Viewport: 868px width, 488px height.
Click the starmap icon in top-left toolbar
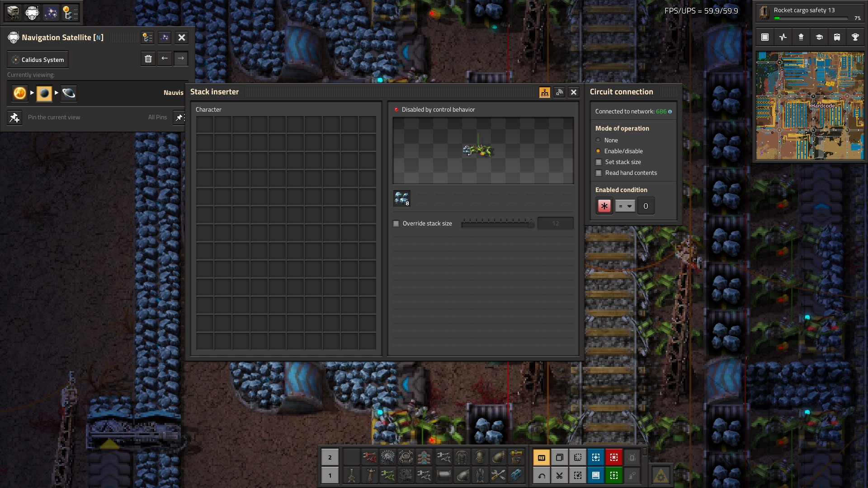tap(51, 13)
